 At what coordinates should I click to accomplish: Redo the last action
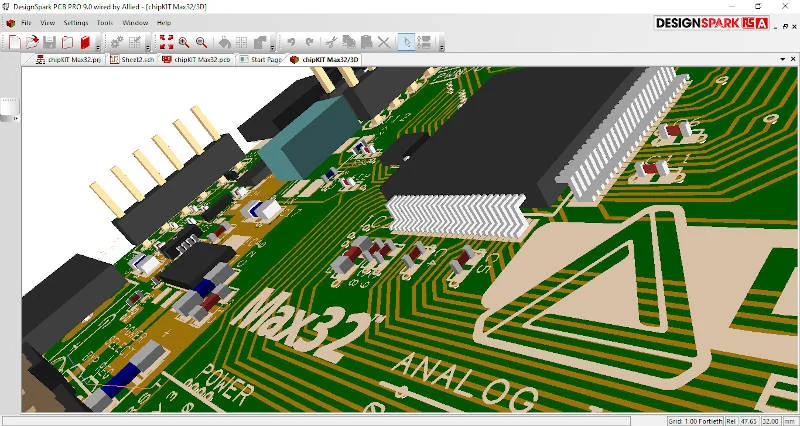[x=309, y=42]
